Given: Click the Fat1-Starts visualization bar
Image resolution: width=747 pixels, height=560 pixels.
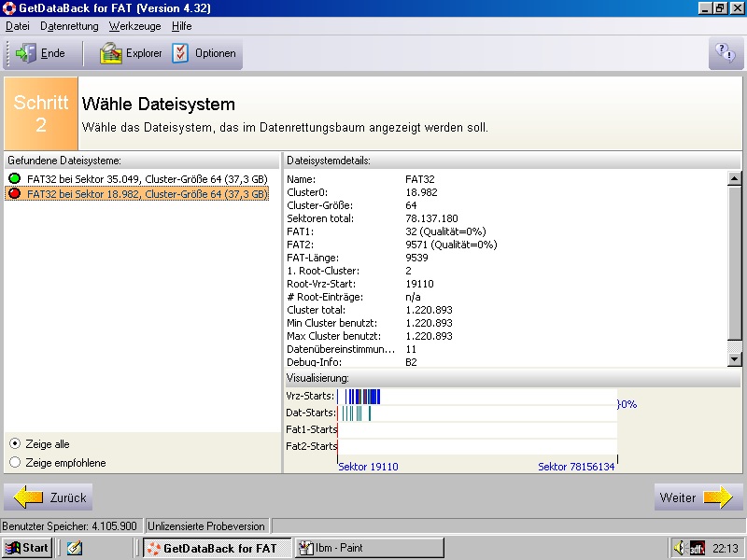Looking at the screenshot, I should (x=477, y=429).
